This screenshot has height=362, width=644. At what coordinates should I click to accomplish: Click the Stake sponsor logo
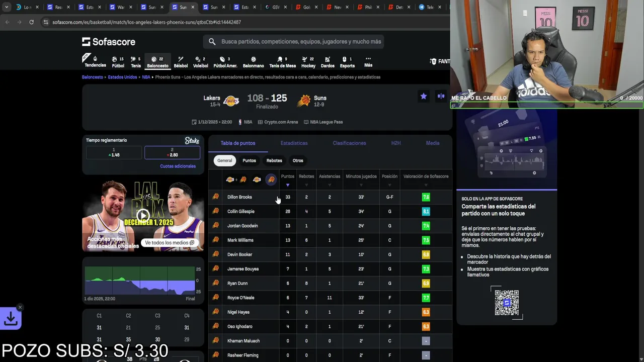tap(192, 141)
